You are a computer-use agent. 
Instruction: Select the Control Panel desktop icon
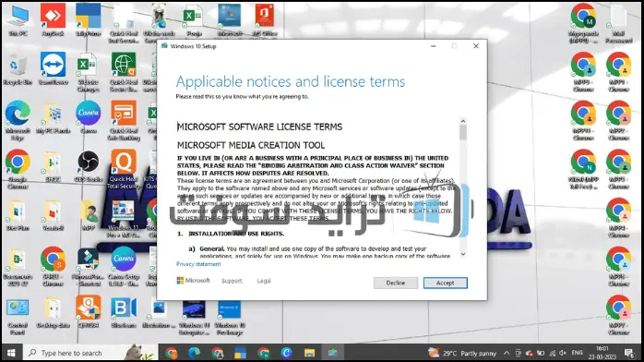pos(18,317)
